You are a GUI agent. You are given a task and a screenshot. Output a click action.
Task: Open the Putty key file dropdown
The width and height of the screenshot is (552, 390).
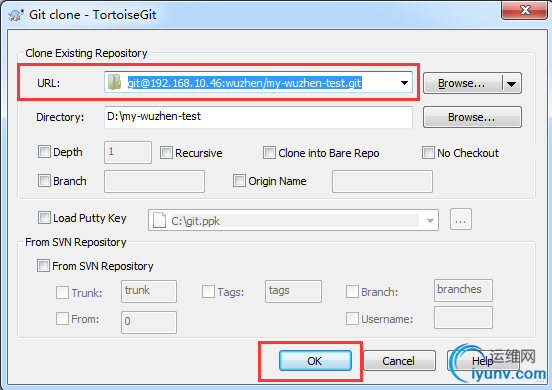(x=430, y=221)
